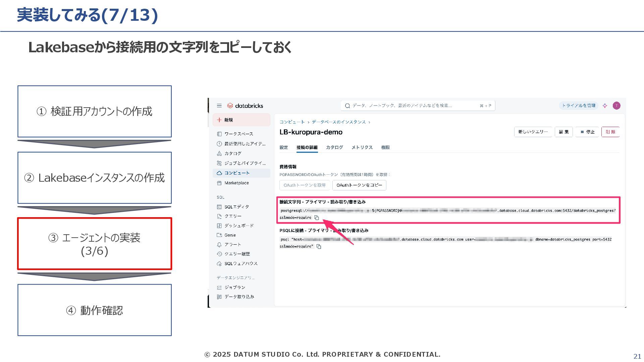Click the 削除 button

(x=610, y=132)
